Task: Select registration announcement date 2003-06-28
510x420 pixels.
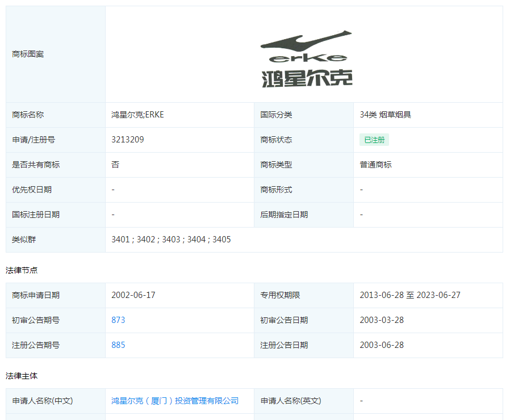Action: (382, 345)
